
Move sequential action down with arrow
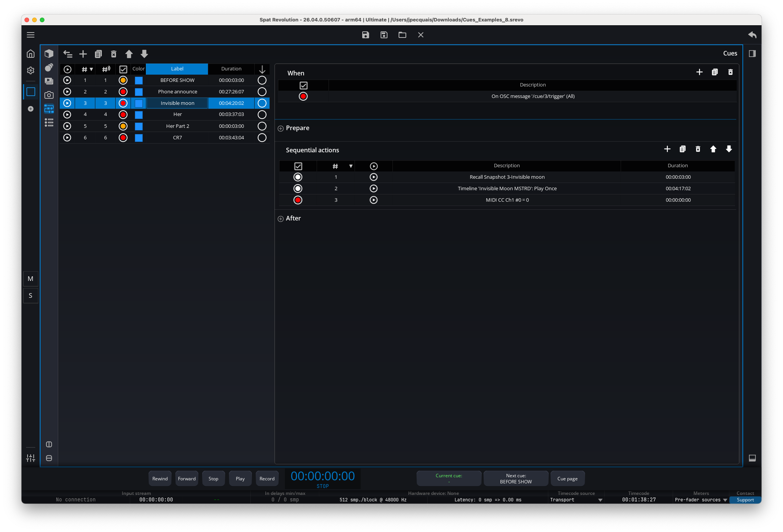[729, 149]
